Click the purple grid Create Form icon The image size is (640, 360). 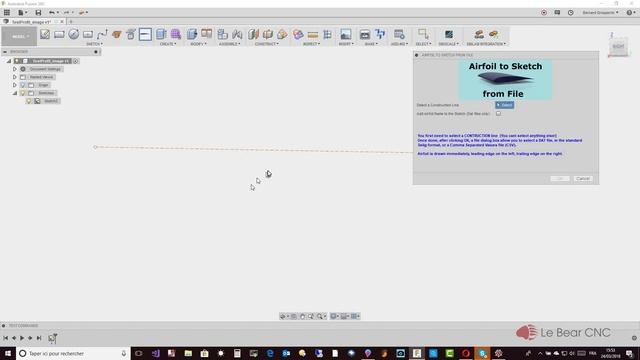(x=176, y=34)
